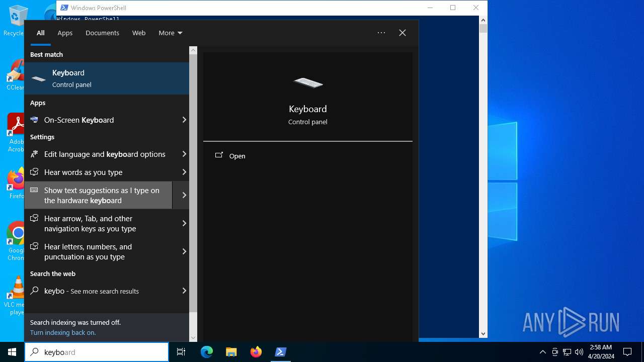Switch to the Documents search tab
Viewport: 644px width, 362px height.
pos(102,33)
